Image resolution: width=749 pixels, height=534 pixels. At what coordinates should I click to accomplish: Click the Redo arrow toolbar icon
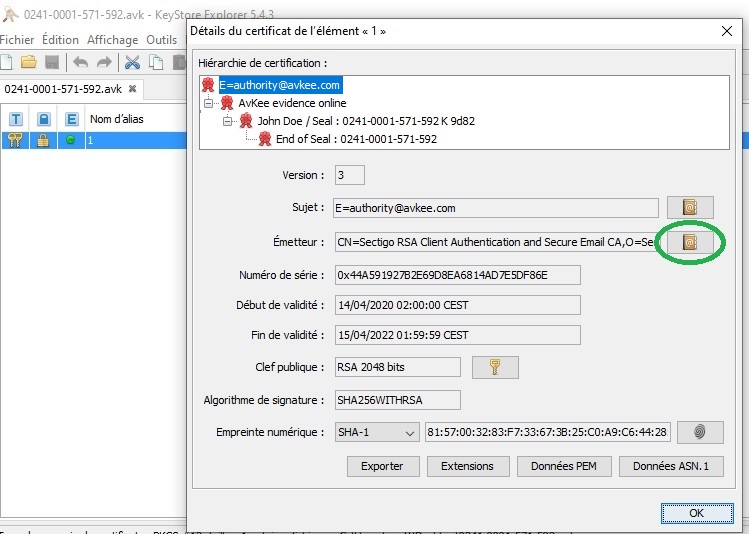pyautogui.click(x=104, y=63)
